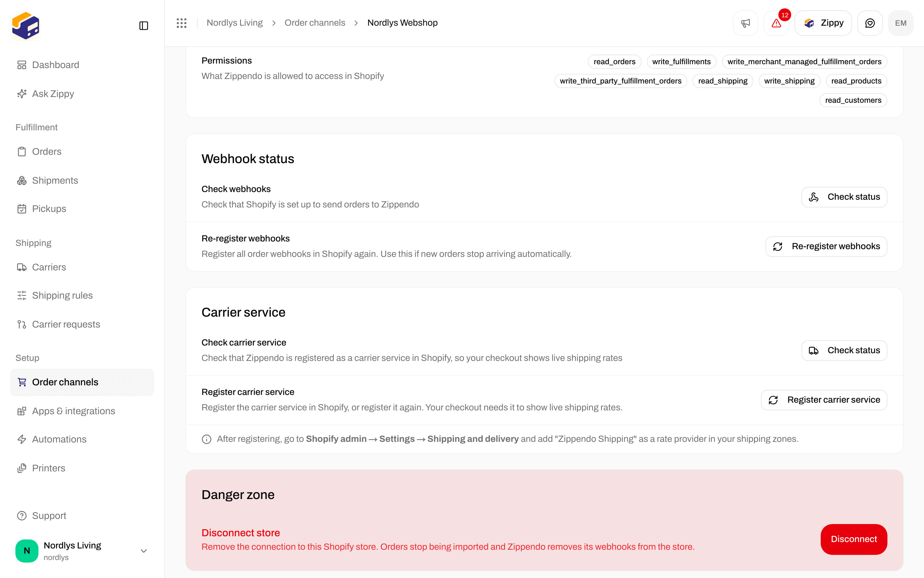Open the apps grid menu icon

pos(182,23)
